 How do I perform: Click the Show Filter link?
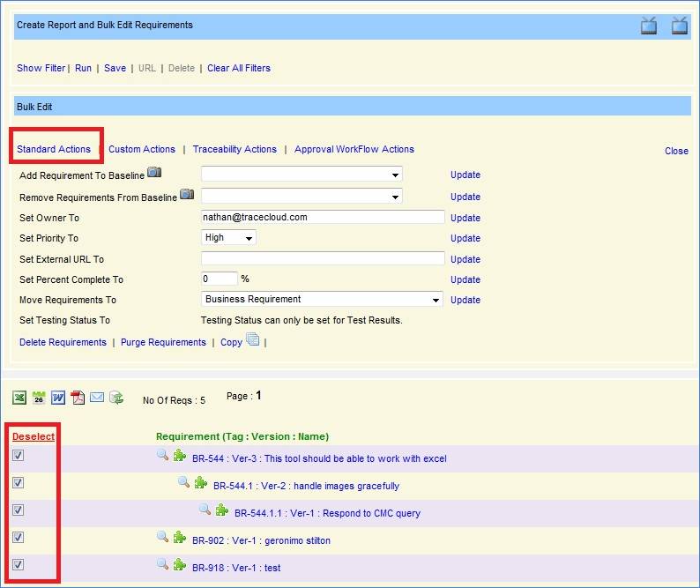pos(41,69)
